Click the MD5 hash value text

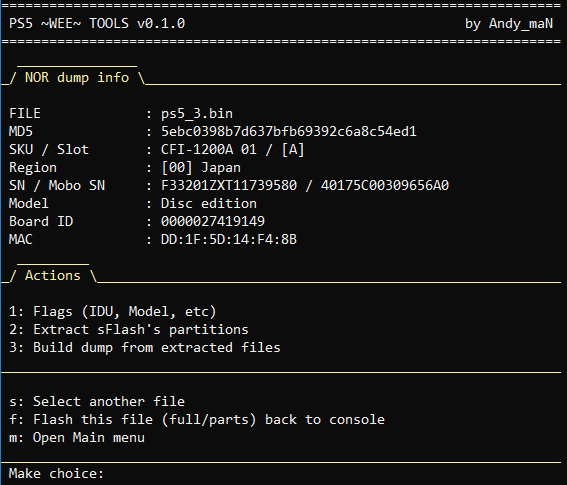[x=289, y=132]
